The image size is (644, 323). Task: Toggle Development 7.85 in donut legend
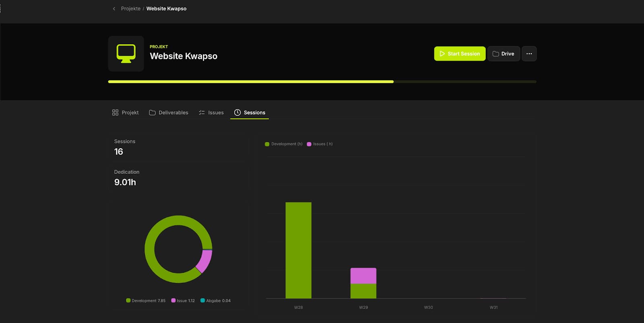point(146,300)
